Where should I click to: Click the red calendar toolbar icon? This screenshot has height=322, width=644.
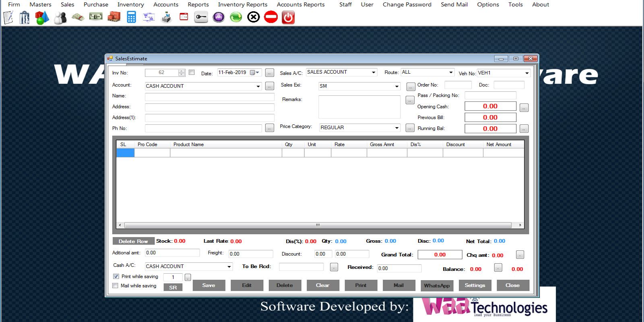[x=184, y=17]
